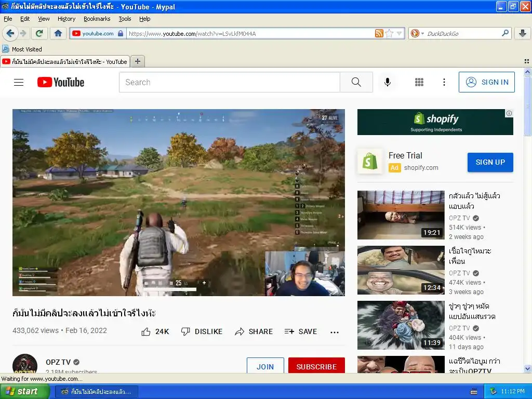Open the downloads arrow icon
The image size is (532, 399).
pyautogui.click(x=523, y=33)
